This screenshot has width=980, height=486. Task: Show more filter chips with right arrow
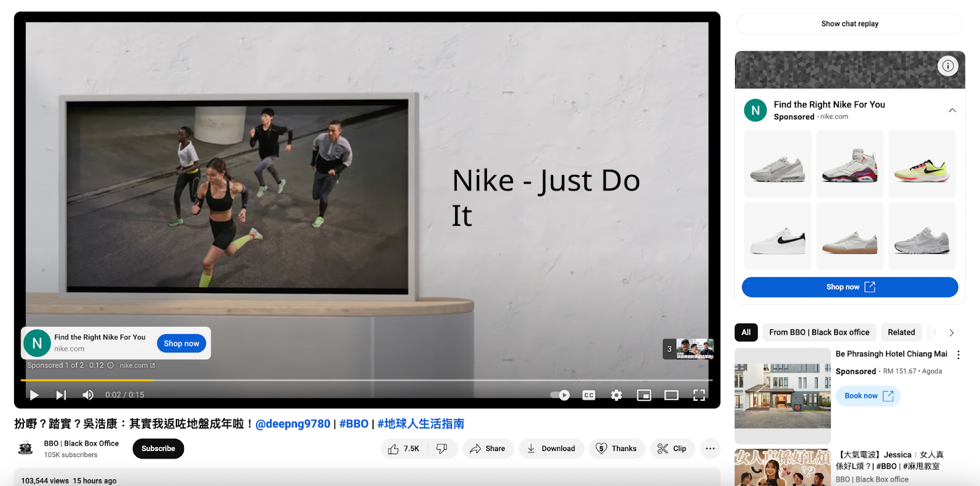(x=951, y=332)
